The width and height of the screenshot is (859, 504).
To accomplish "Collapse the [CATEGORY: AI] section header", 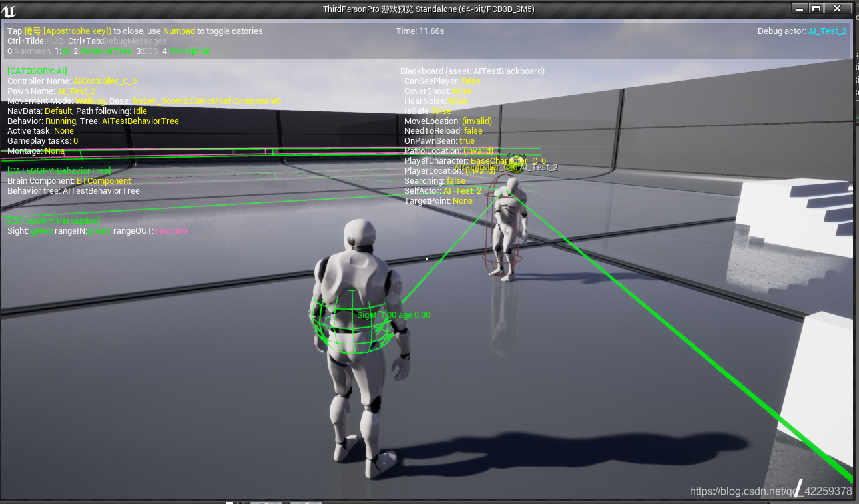I will click(37, 71).
